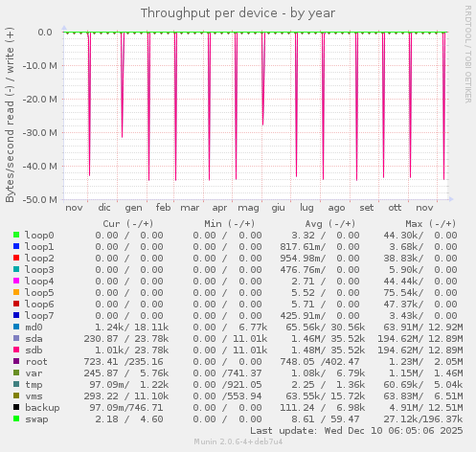Click the '0.0' y-axis label
The height and width of the screenshot is (452, 476).
(x=45, y=33)
